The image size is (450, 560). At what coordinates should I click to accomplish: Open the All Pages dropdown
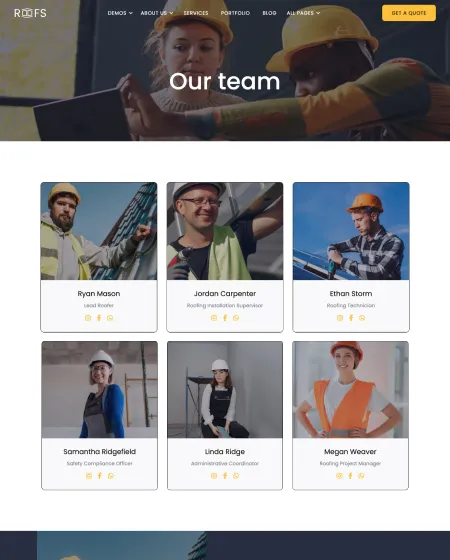[x=303, y=13]
